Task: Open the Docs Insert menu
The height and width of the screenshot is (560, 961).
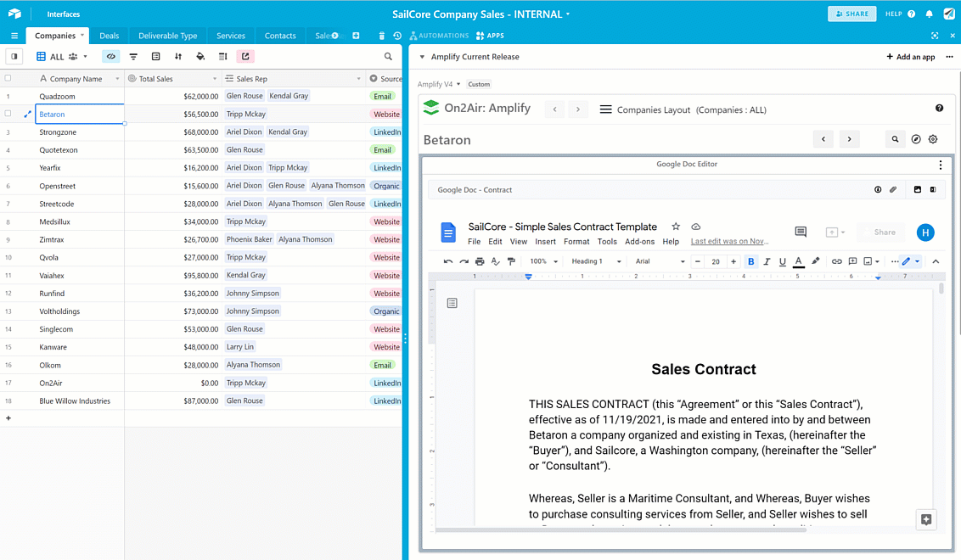Action: click(x=545, y=242)
